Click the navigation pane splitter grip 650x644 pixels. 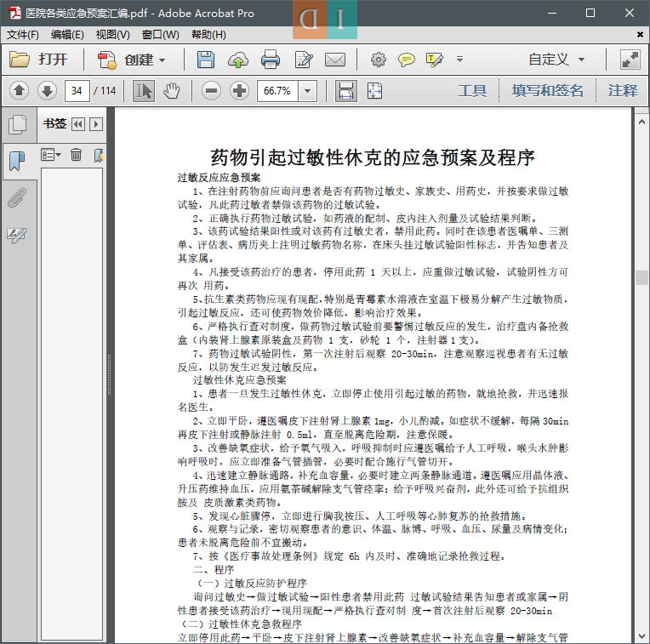[x=110, y=374]
